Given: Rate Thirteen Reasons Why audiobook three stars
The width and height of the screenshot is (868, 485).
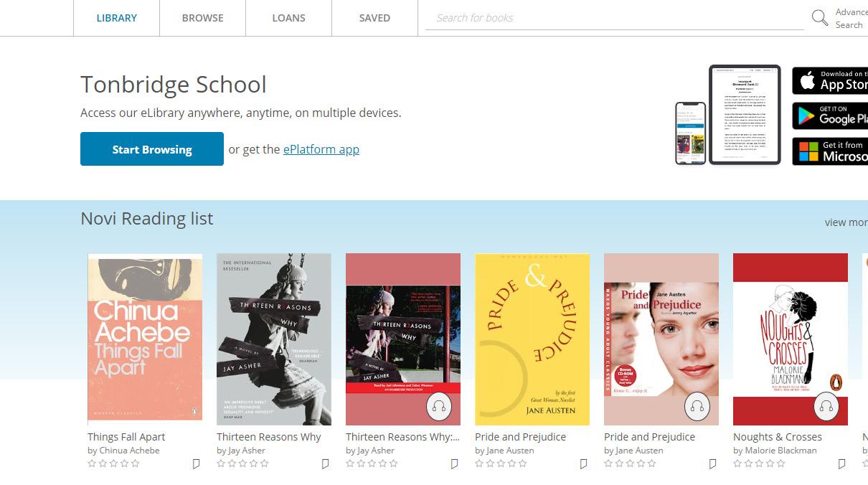Looking at the screenshot, I should pos(372,463).
